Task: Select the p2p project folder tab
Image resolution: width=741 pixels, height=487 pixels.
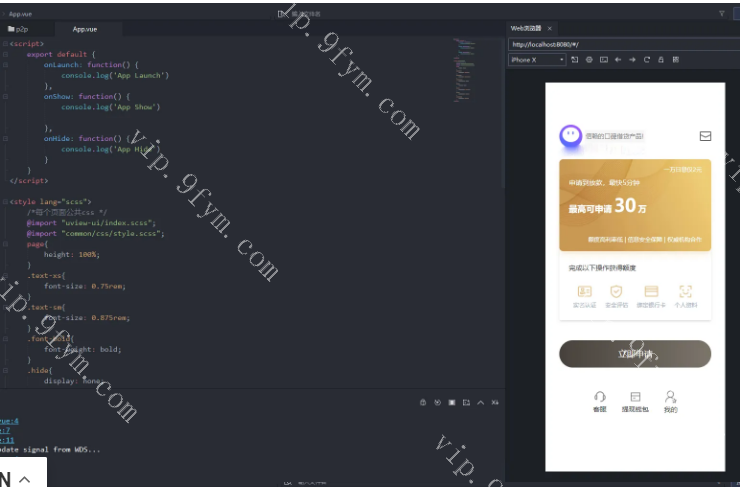Action: (19, 29)
